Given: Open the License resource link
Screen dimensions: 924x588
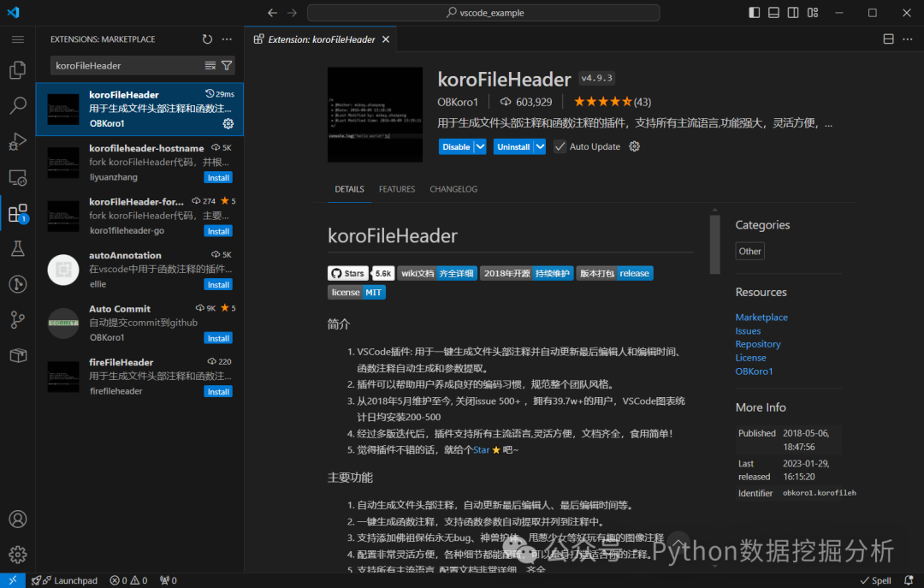Looking at the screenshot, I should (x=751, y=358).
